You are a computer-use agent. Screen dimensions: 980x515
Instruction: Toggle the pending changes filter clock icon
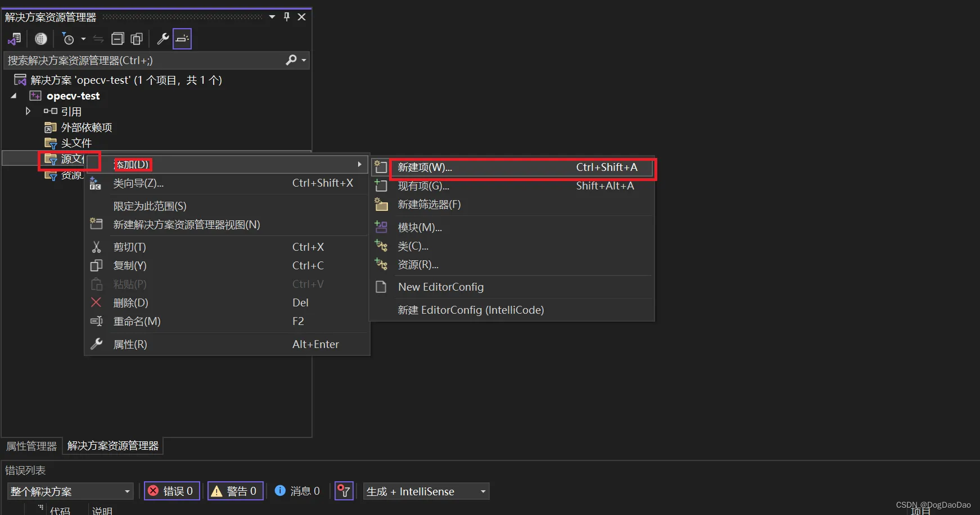pos(68,39)
